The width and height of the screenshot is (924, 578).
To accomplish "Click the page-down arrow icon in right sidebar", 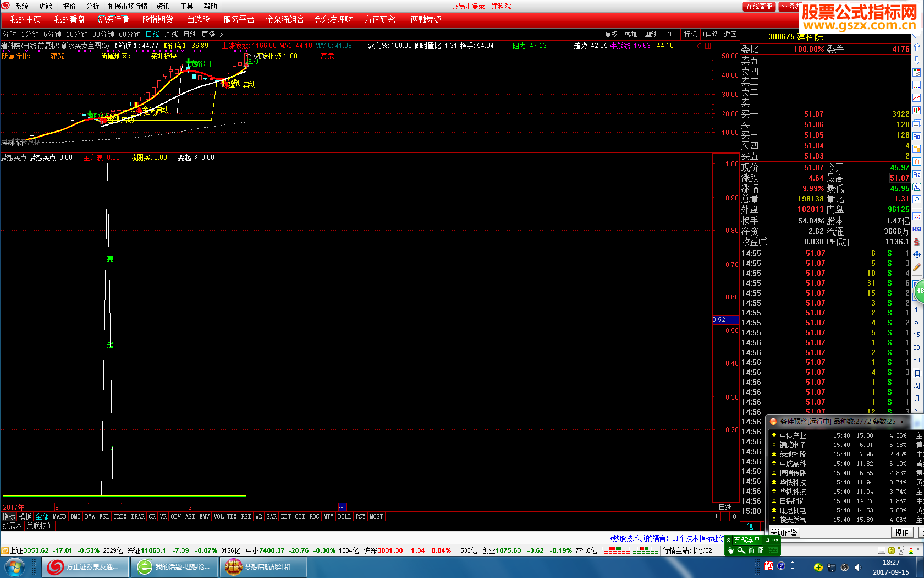I will 916,60.
